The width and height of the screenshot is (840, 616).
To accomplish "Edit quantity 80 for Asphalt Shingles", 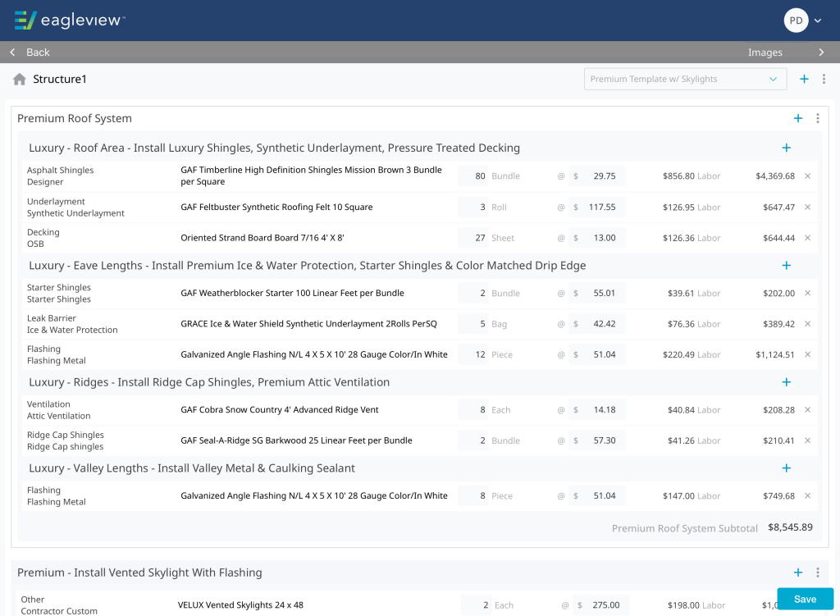I will [x=473, y=176].
